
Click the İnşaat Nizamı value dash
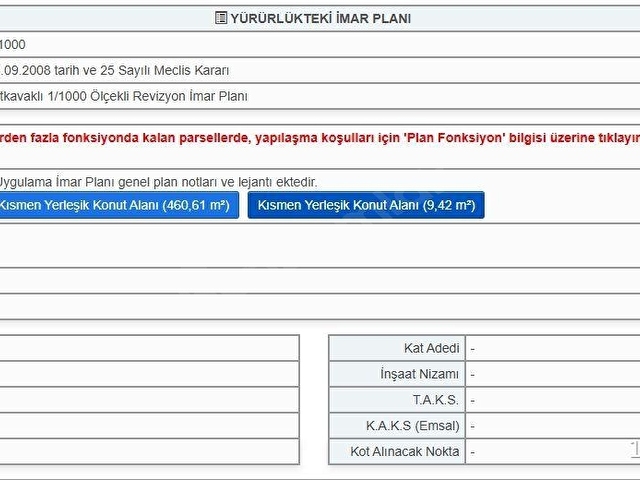click(472, 375)
